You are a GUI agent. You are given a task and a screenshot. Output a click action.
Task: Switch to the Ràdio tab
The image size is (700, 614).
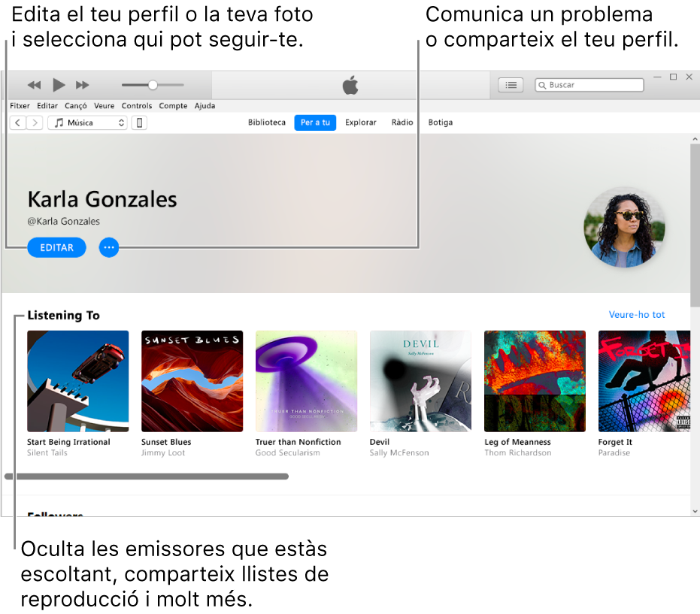pos(402,122)
